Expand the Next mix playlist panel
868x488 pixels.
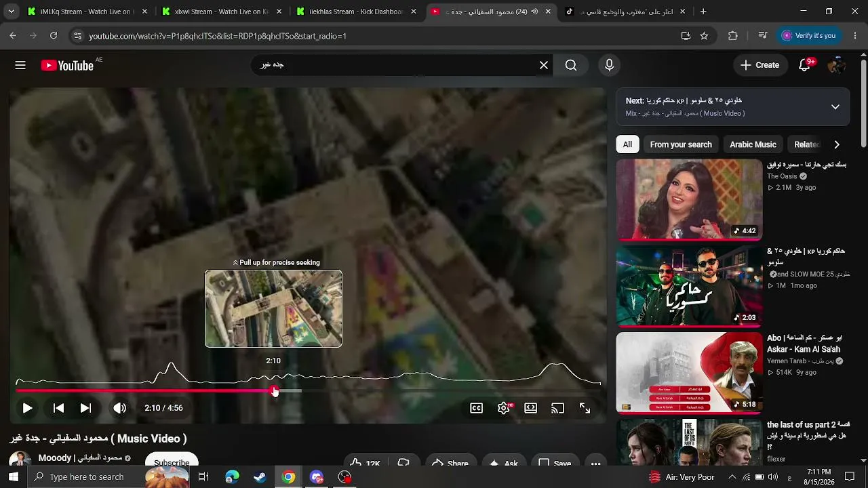click(x=835, y=106)
